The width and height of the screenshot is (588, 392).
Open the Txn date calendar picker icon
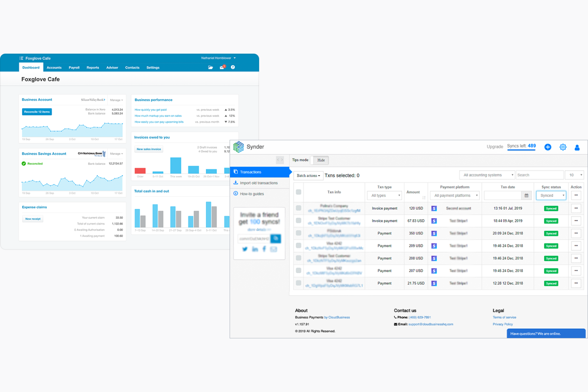[526, 195]
